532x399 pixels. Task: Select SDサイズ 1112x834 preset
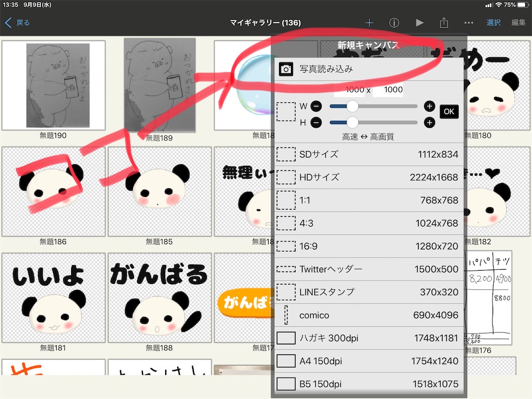(x=369, y=154)
